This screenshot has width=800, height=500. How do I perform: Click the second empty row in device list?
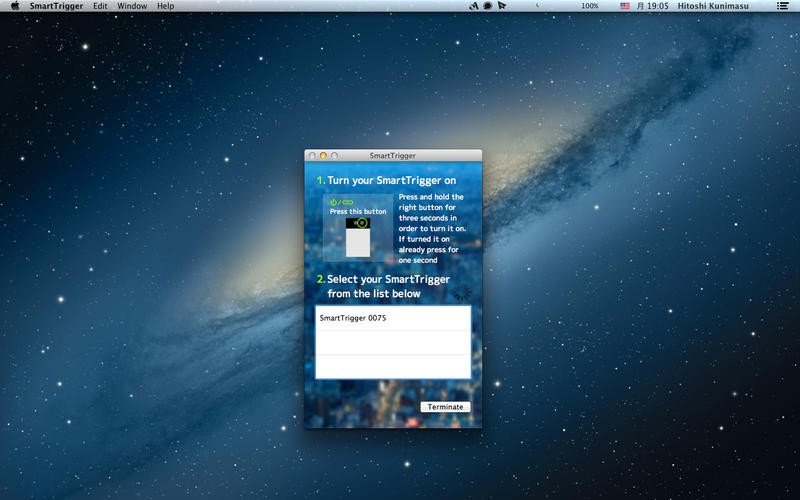pos(393,367)
